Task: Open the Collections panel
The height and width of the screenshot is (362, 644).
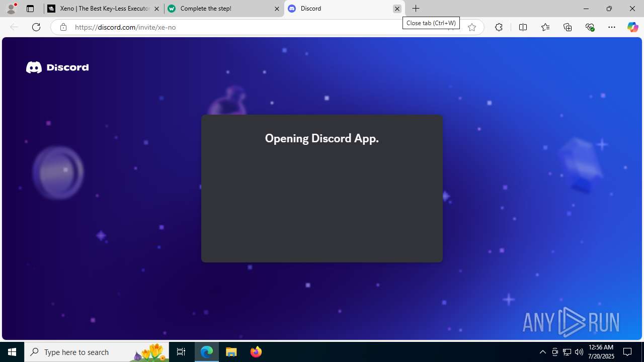Action: (x=568, y=27)
